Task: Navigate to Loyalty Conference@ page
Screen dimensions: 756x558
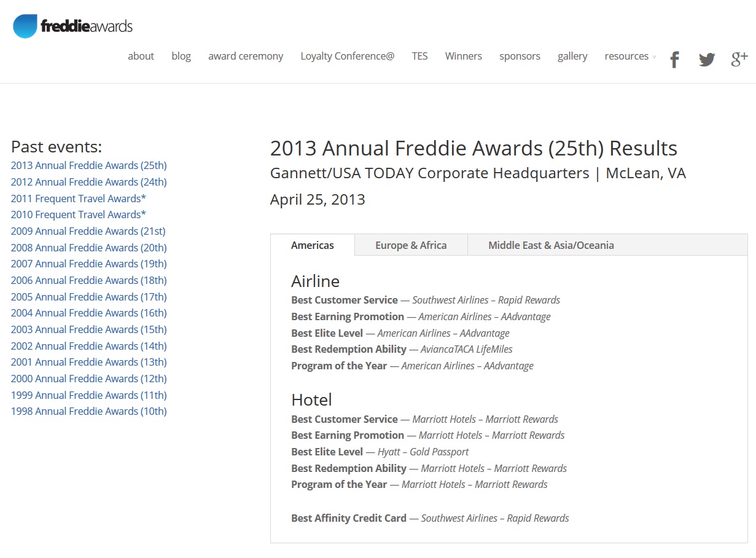Action: [347, 56]
